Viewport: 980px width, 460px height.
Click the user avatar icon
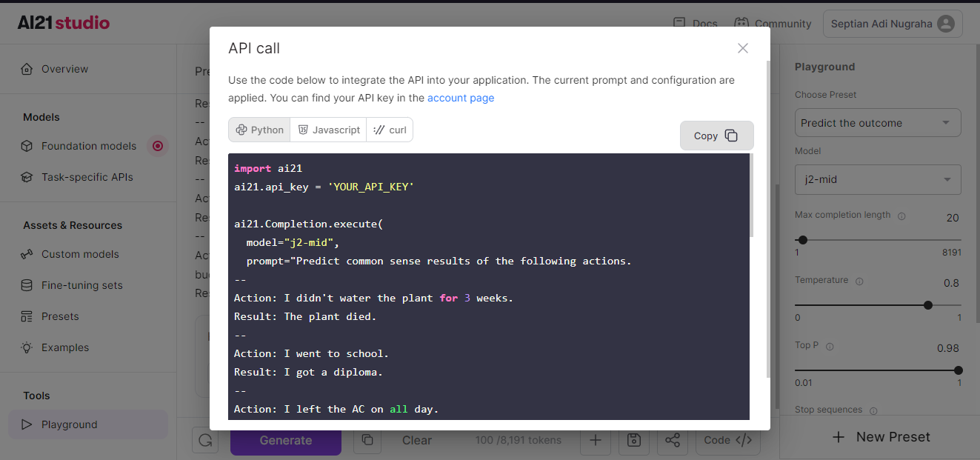coord(946,24)
